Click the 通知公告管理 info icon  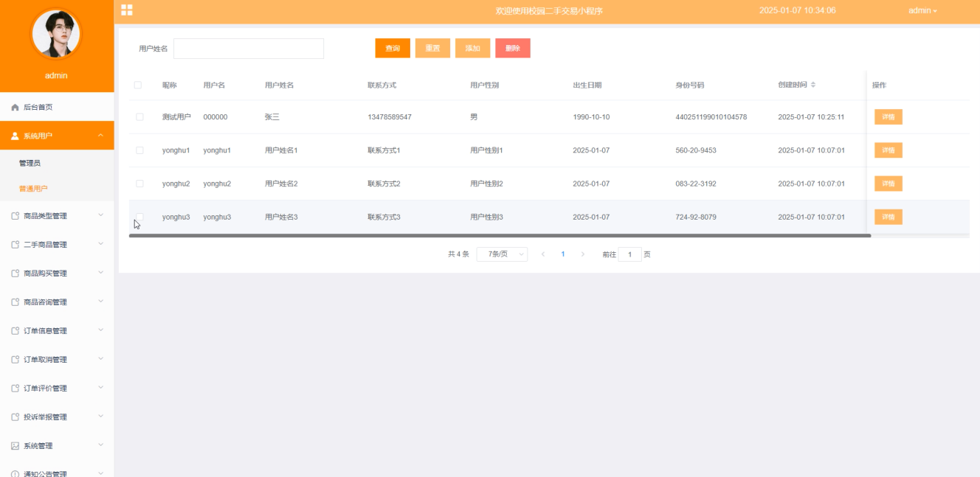pos(15,474)
